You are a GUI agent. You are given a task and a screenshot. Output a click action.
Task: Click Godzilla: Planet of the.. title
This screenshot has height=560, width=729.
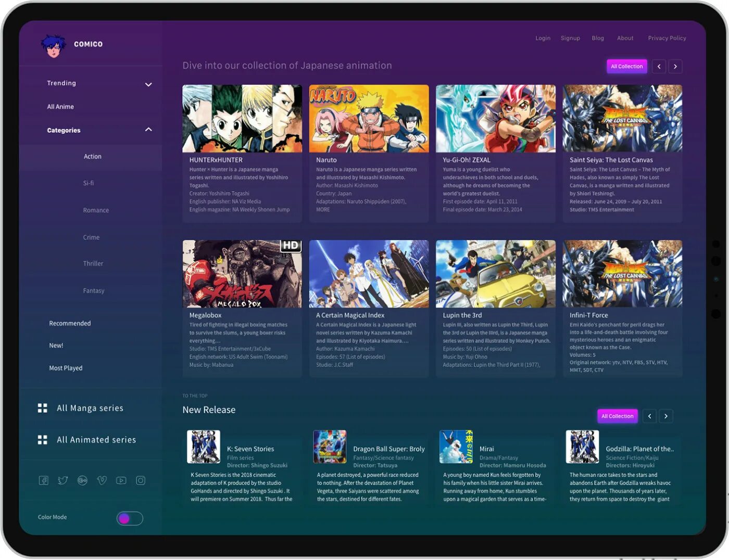click(640, 449)
